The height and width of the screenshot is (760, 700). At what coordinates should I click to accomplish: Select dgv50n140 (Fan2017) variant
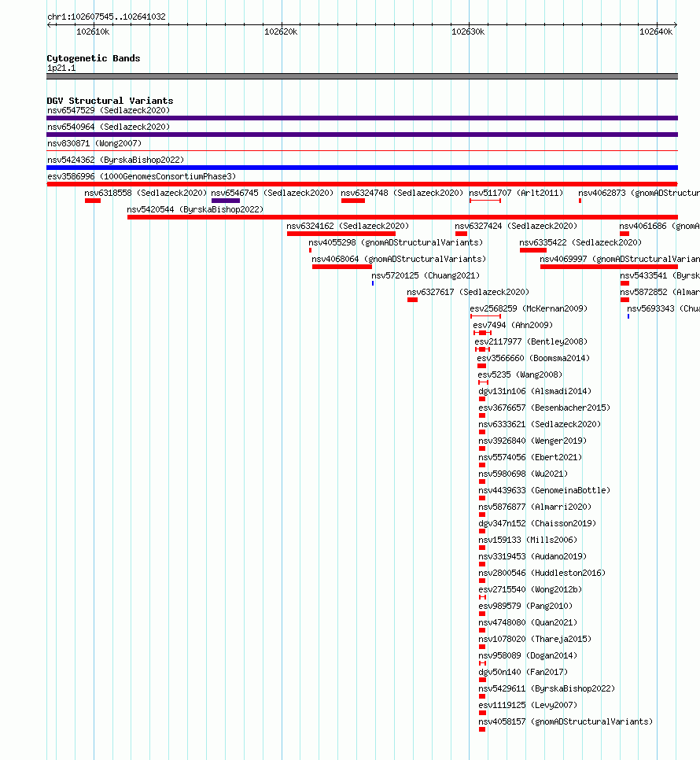tap(523, 671)
